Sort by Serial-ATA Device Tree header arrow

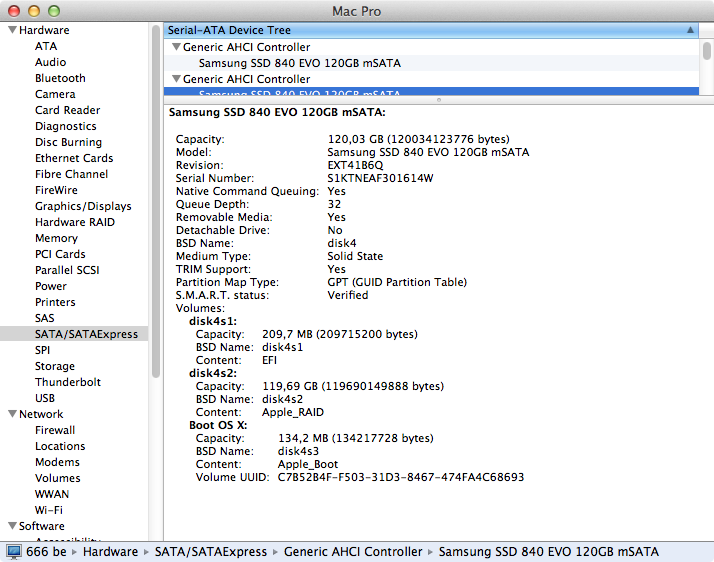click(690, 30)
